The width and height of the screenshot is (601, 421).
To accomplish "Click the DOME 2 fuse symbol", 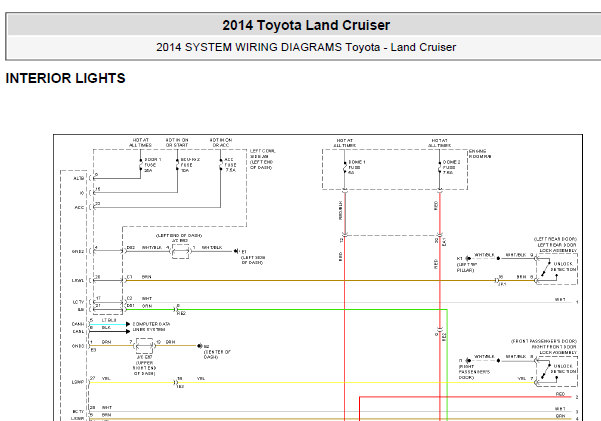I will [440, 168].
